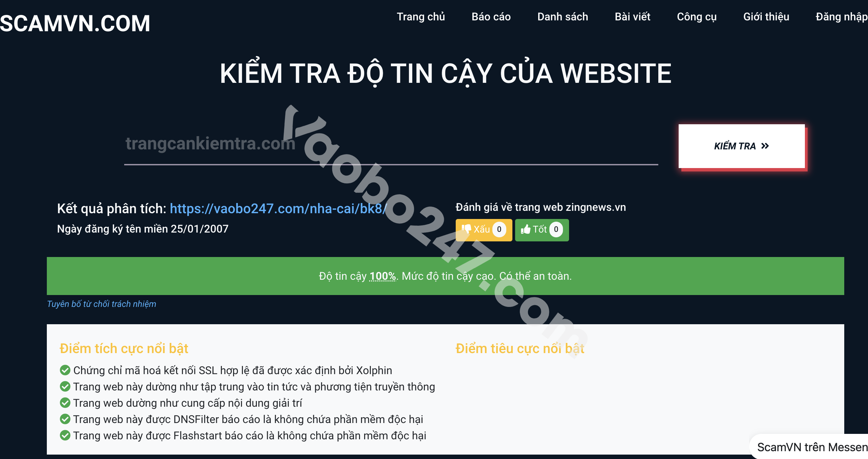Click the Tuyên bố từ chối trách nhiệm link
868x459 pixels.
coord(101,303)
